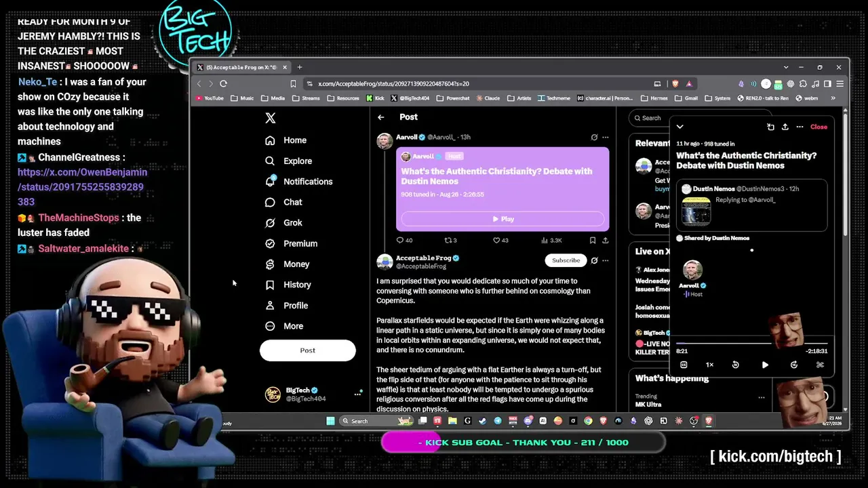The height and width of the screenshot is (488, 868).
Task: Expand the More menu in sidebar
Action: (x=284, y=326)
